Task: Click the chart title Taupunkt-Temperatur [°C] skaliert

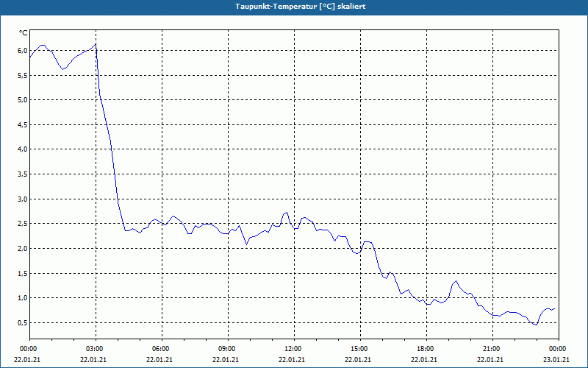Action: point(301,7)
